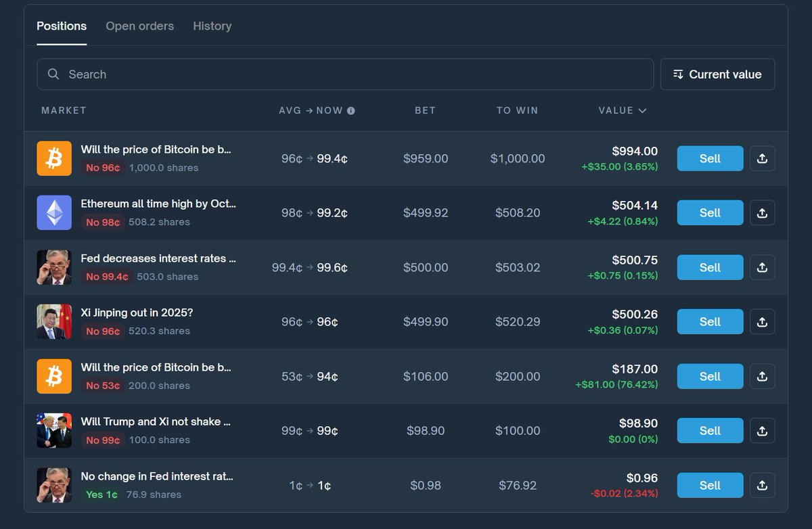
Task: Click the '76.9 shares' text
Action: point(154,495)
